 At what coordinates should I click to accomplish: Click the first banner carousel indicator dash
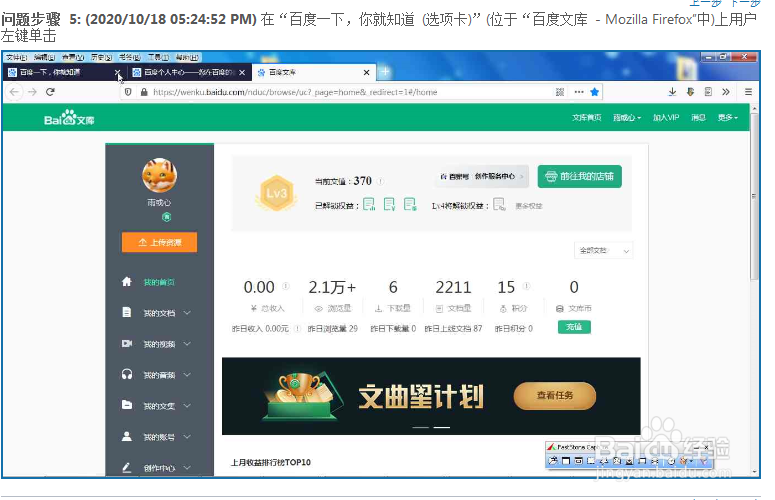(421, 427)
